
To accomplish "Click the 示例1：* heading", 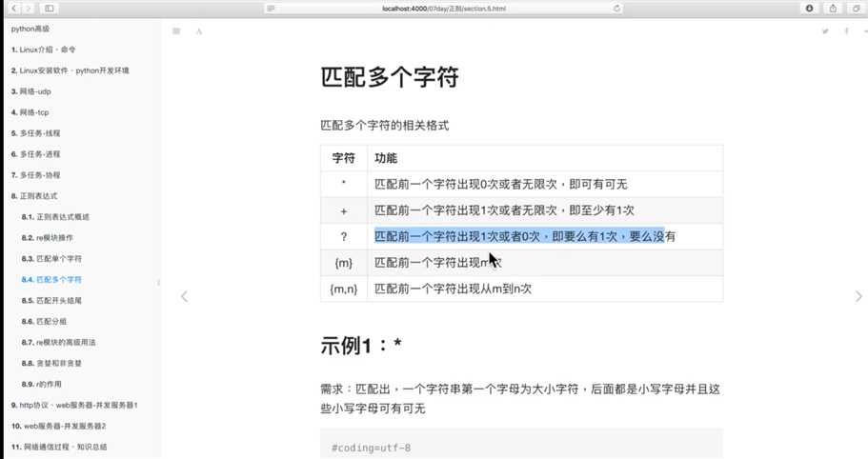I will coord(361,345).
